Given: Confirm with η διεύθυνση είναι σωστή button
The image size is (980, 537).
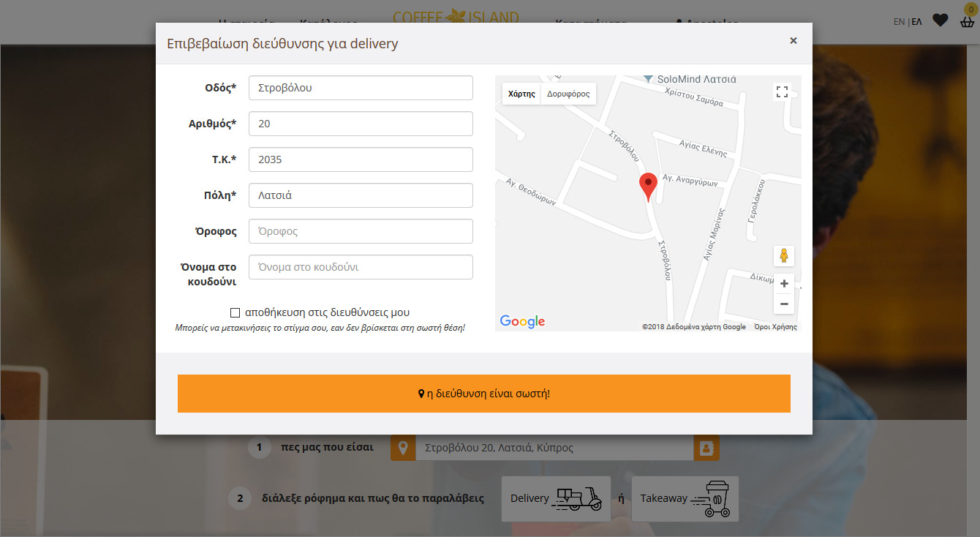Looking at the screenshot, I should 483,394.
